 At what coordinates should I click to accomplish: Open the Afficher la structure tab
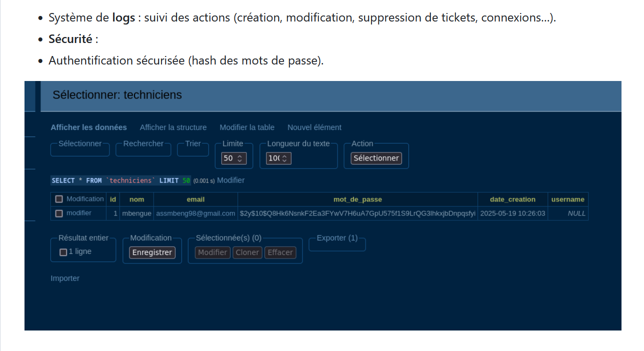pyautogui.click(x=173, y=127)
